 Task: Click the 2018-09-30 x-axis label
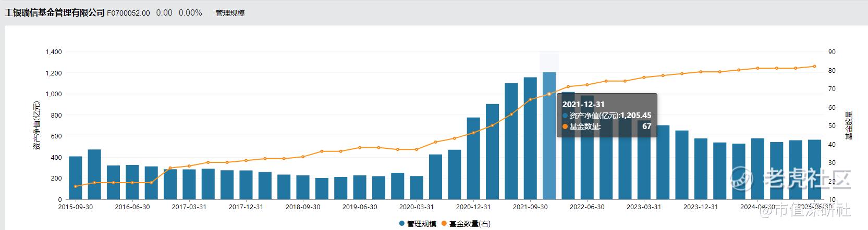[303, 207]
